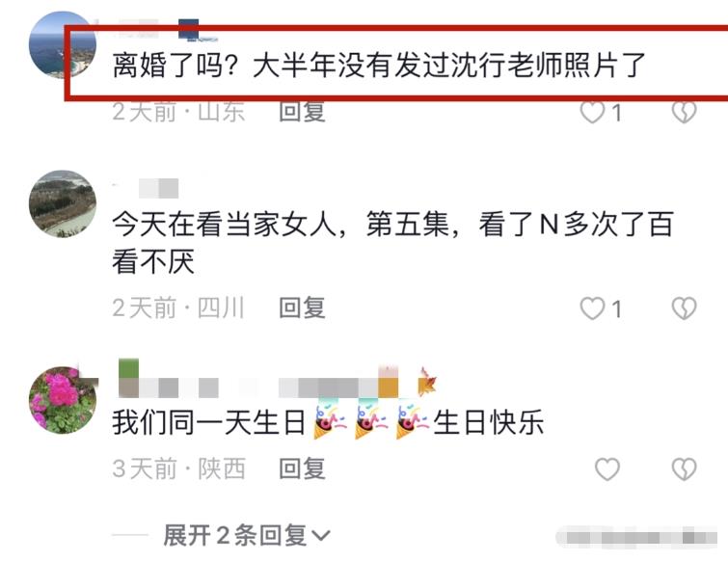The height and width of the screenshot is (562, 728).
Task: Expand 展开2条回复 hidden replies
Action: click(246, 536)
